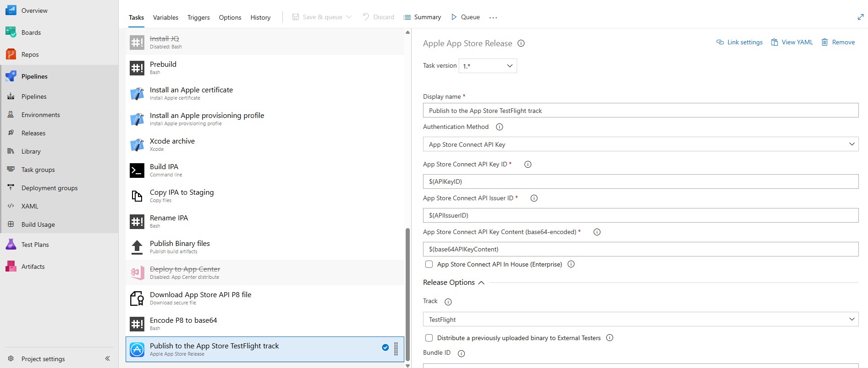Select the Build IPA command line icon

137,171
